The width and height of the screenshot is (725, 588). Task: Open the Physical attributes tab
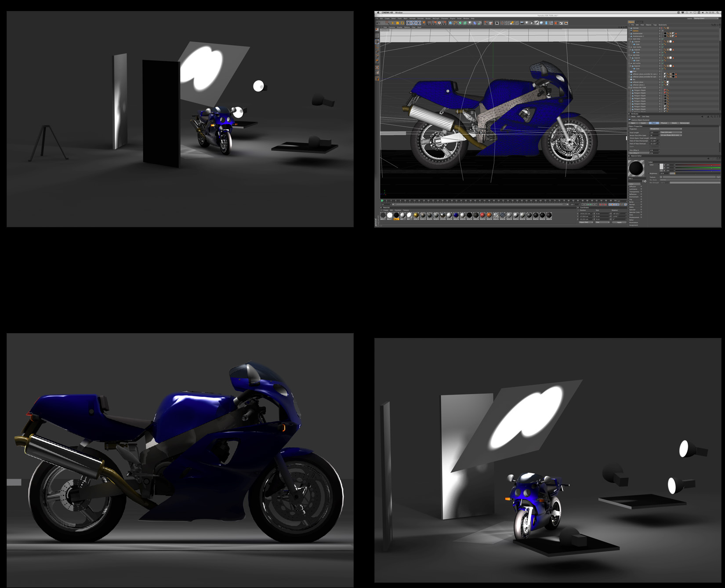pos(664,123)
